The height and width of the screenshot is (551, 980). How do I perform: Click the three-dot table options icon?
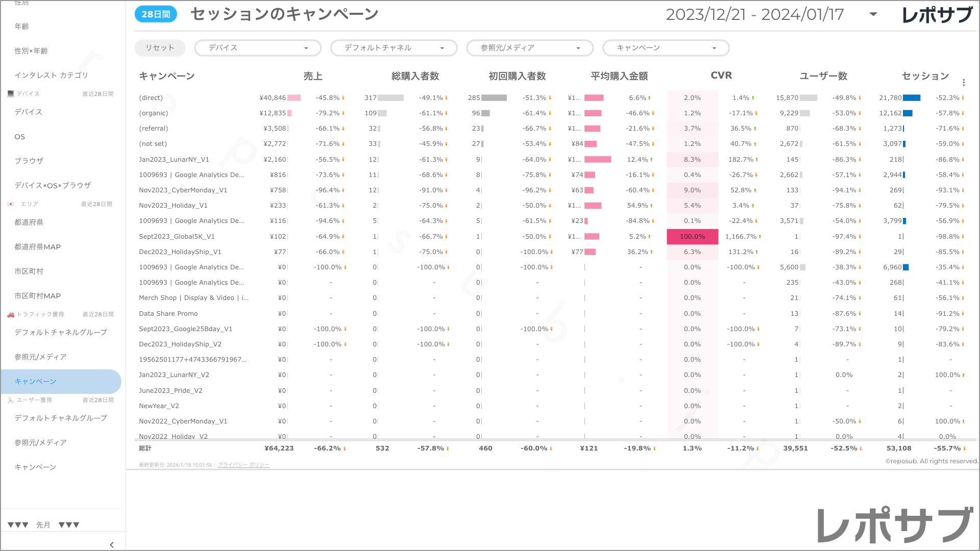click(963, 83)
